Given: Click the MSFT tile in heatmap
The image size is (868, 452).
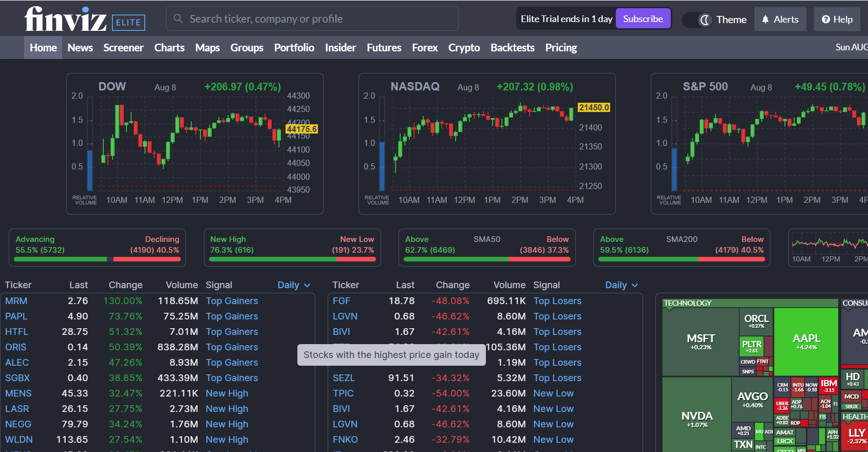Looking at the screenshot, I should pyautogui.click(x=701, y=342).
